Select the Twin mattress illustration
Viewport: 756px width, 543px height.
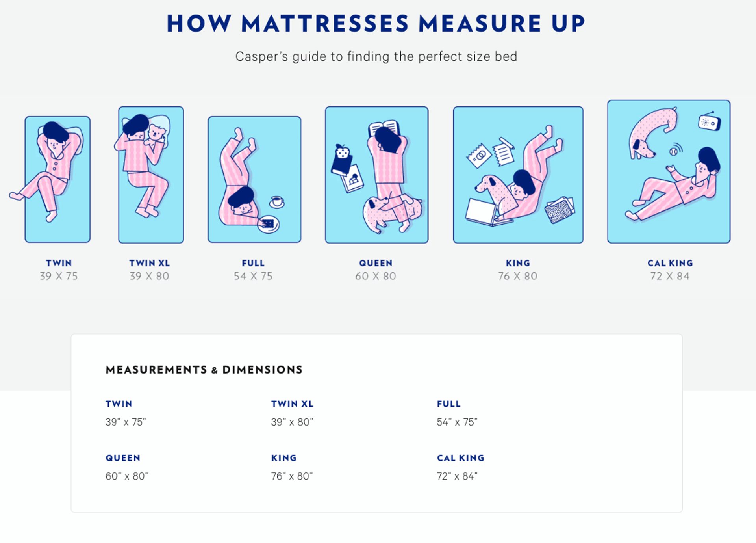57,179
